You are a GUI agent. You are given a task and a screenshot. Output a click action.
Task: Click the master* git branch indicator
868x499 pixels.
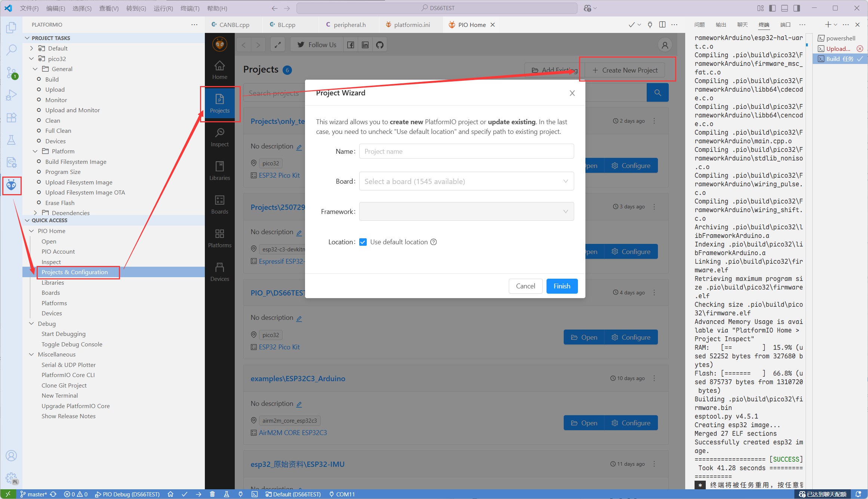(34, 494)
